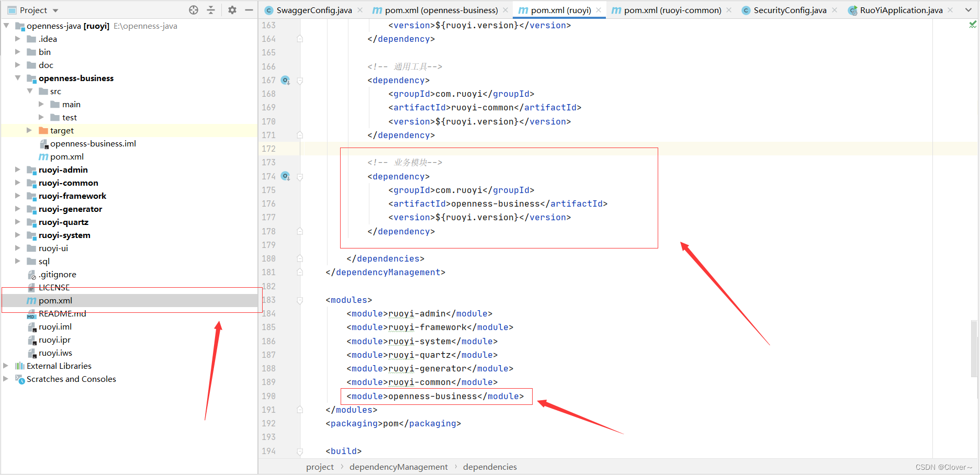The width and height of the screenshot is (980, 475).
Task: Select ruoyi-system module
Action: point(64,235)
